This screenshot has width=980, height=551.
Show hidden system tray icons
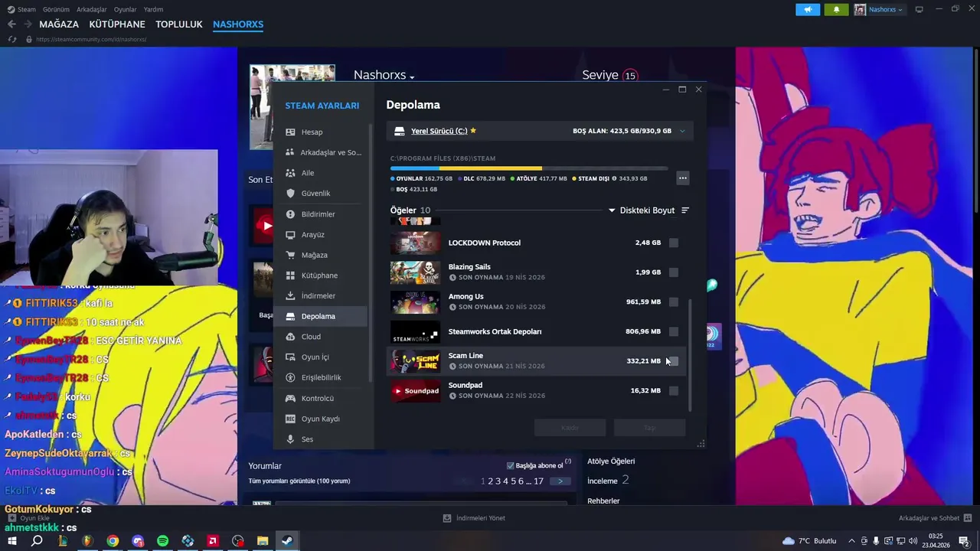[x=851, y=541]
